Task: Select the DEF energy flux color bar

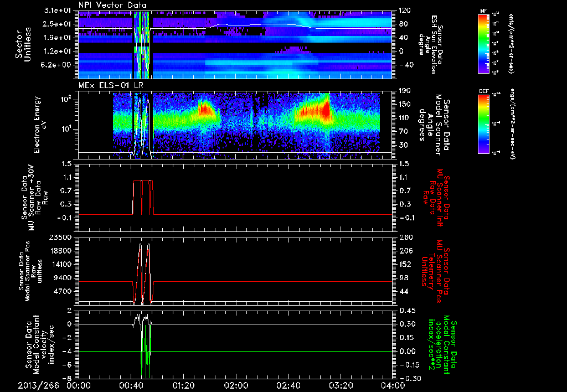Action: point(483,124)
